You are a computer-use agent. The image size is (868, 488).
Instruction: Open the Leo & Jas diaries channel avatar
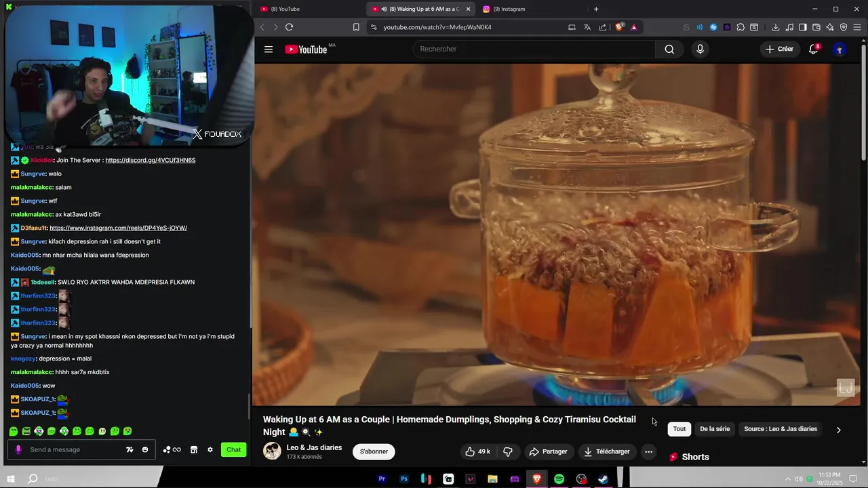coord(272,451)
